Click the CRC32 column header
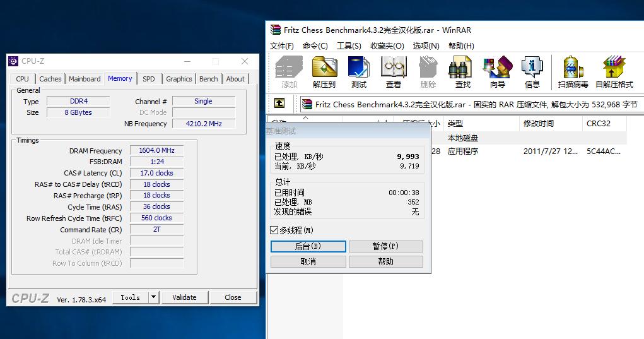 pos(604,123)
